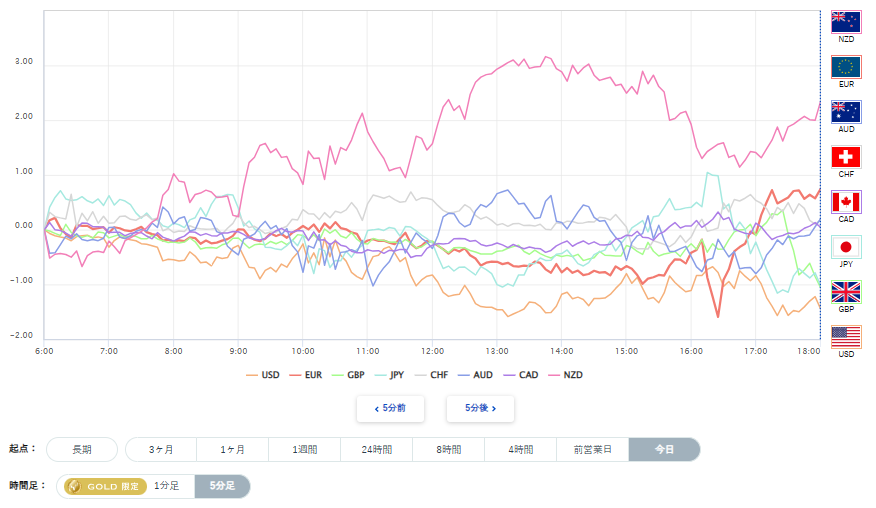Click the EUR European Union flag icon
Screen dimensions: 876x508
(846, 67)
